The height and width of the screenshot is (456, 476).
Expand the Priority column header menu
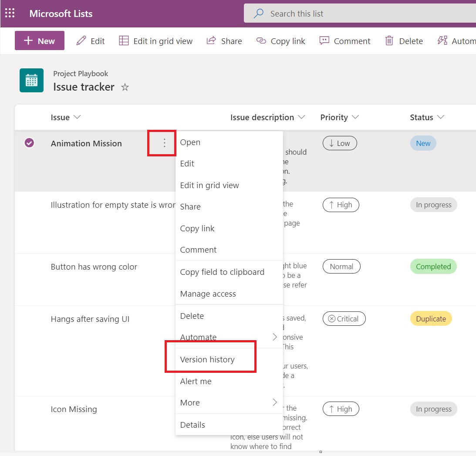pyautogui.click(x=355, y=117)
